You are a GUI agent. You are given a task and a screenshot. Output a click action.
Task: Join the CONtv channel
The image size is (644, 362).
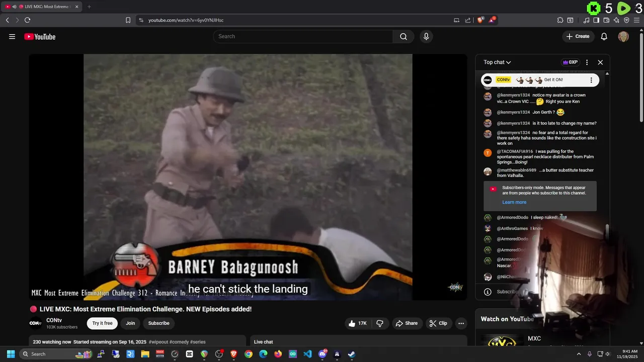point(130,323)
